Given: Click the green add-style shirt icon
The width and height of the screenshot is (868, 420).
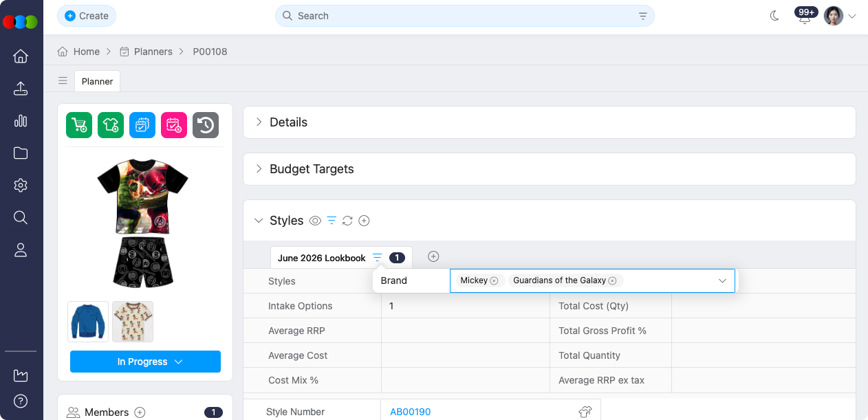Looking at the screenshot, I should pos(111,124).
